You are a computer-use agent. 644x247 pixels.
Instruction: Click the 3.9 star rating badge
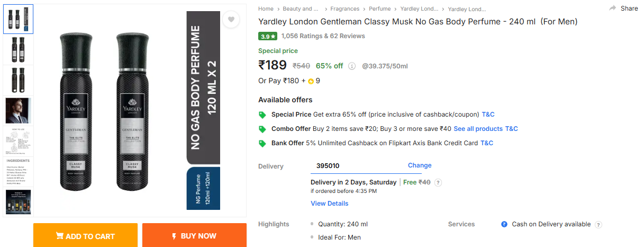click(267, 37)
